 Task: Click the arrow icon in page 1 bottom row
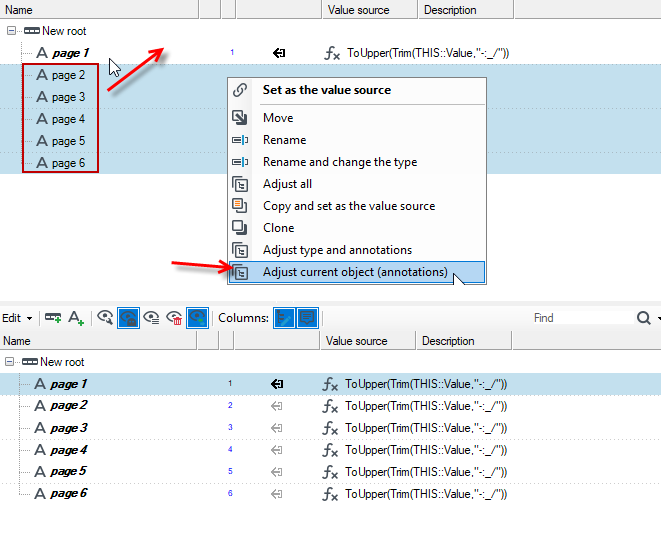(x=277, y=384)
